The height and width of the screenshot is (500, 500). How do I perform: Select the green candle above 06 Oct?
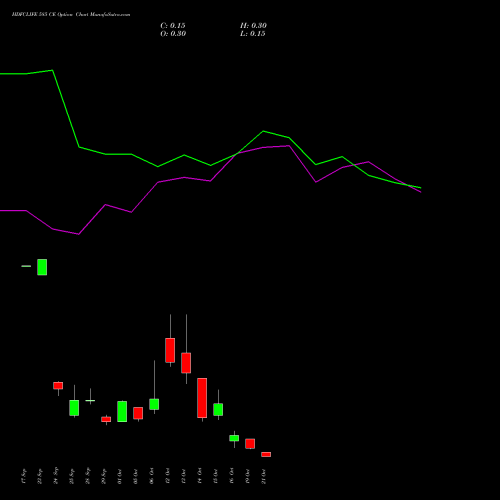pos(154,404)
